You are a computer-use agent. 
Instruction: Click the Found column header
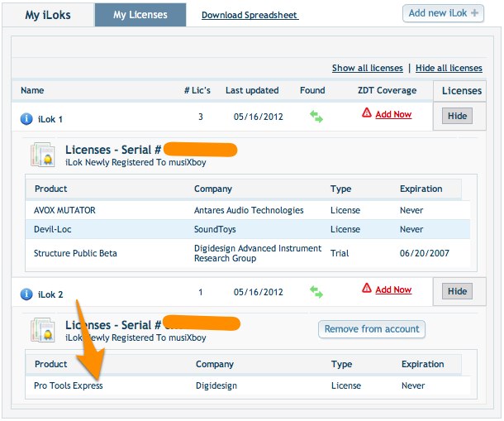pyautogui.click(x=312, y=90)
